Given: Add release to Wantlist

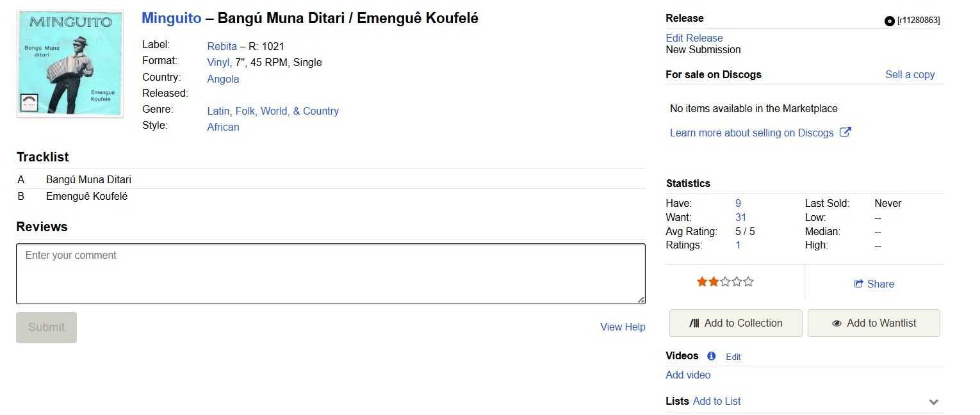Looking at the screenshot, I should pyautogui.click(x=874, y=323).
